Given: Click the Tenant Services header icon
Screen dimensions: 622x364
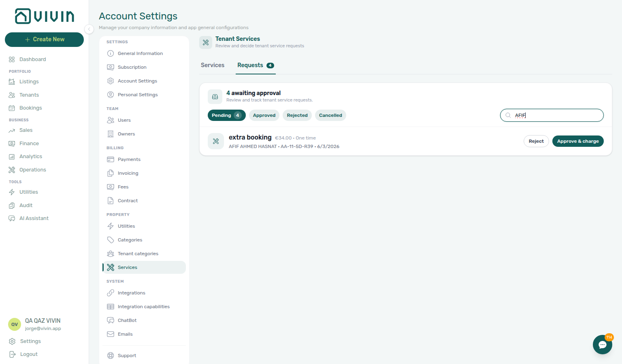Looking at the screenshot, I should (206, 42).
